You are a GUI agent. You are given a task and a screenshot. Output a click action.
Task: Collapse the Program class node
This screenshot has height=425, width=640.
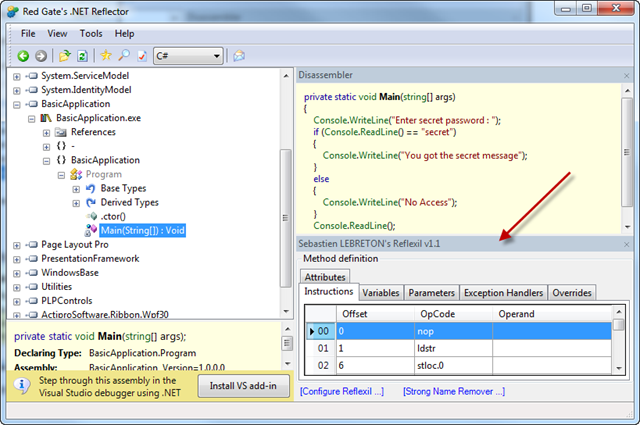click(x=61, y=176)
